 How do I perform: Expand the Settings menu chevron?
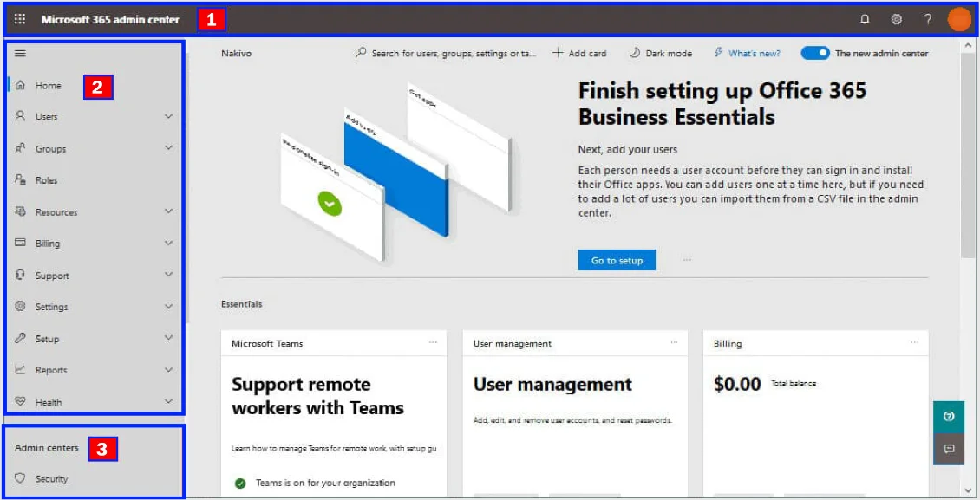[169, 307]
